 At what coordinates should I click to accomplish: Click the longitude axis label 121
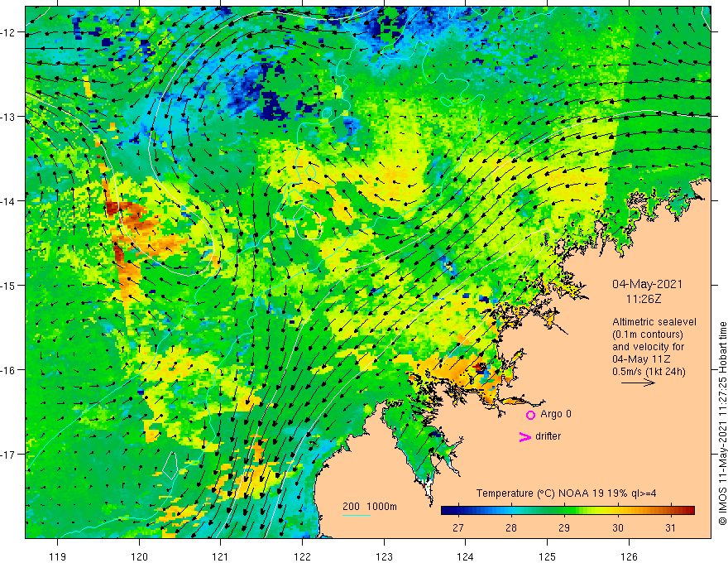[221, 556]
